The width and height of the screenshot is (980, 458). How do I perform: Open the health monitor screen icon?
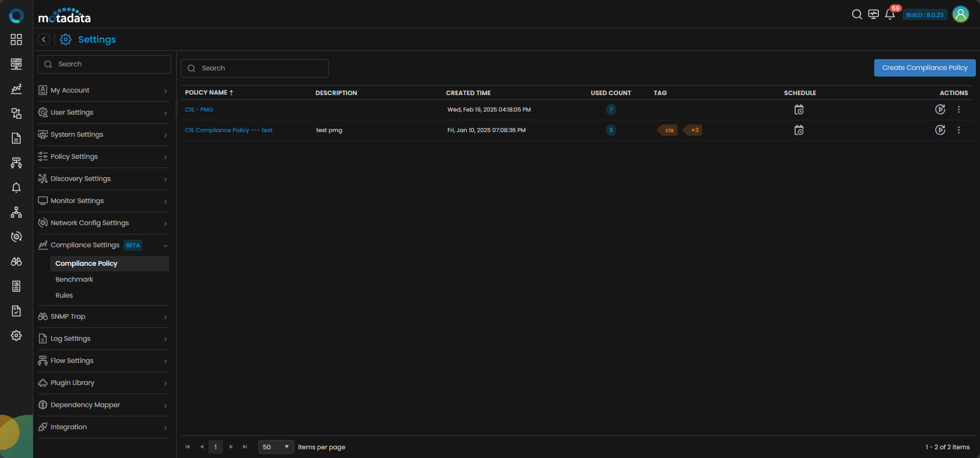(873, 14)
